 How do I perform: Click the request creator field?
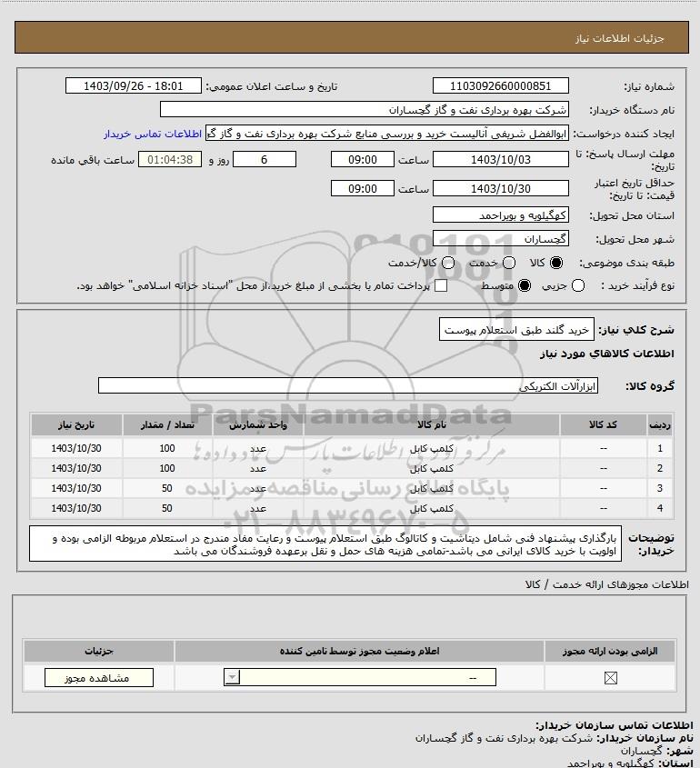pyautogui.click(x=387, y=134)
